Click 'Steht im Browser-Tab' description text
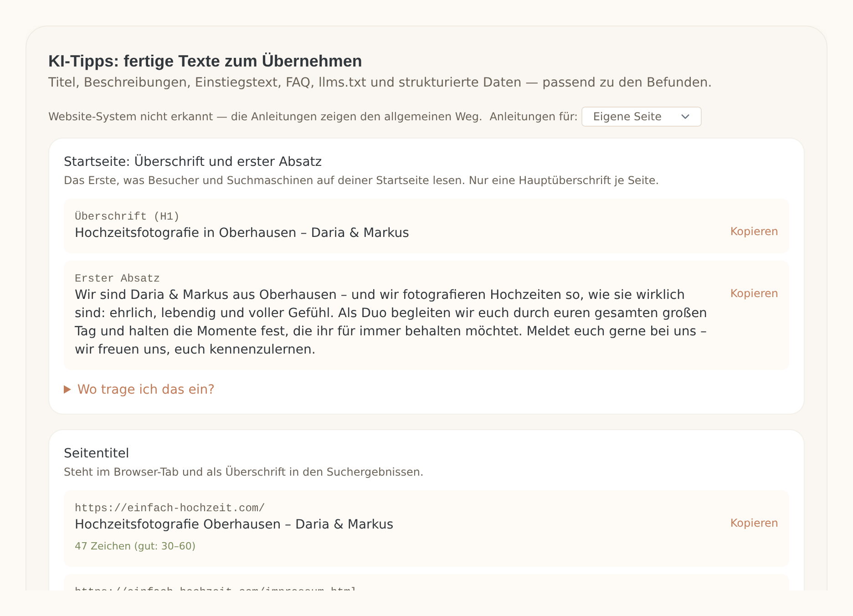The image size is (853, 616). tap(243, 472)
